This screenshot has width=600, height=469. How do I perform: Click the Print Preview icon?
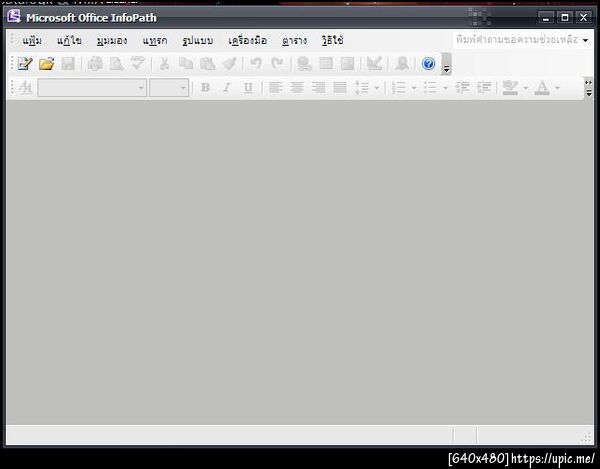tap(116, 64)
